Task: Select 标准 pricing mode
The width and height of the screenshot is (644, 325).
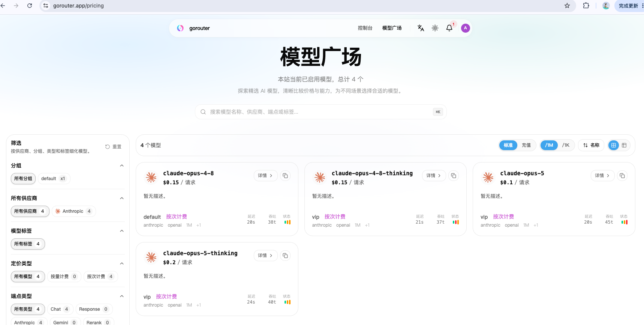Action: click(x=508, y=145)
